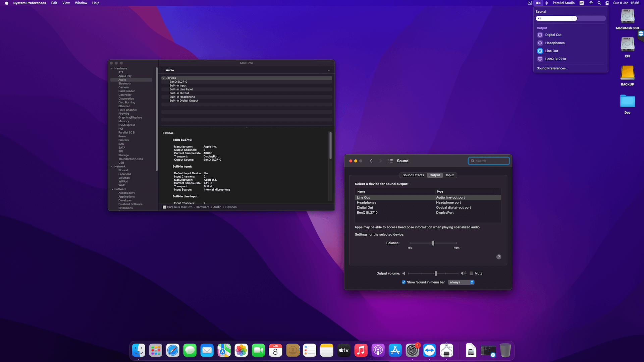The height and width of the screenshot is (362, 644).
Task: Uncheck Show Sound in menu bar
Action: (x=404, y=282)
